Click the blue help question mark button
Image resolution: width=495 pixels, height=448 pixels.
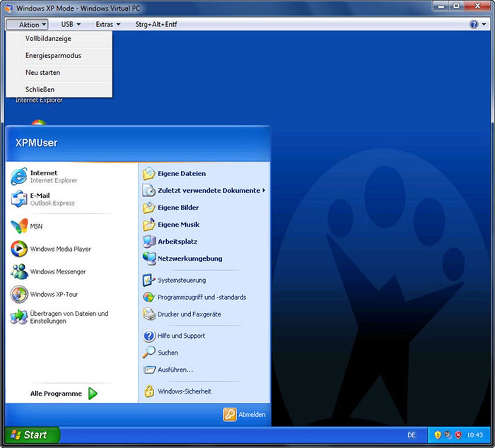(474, 24)
